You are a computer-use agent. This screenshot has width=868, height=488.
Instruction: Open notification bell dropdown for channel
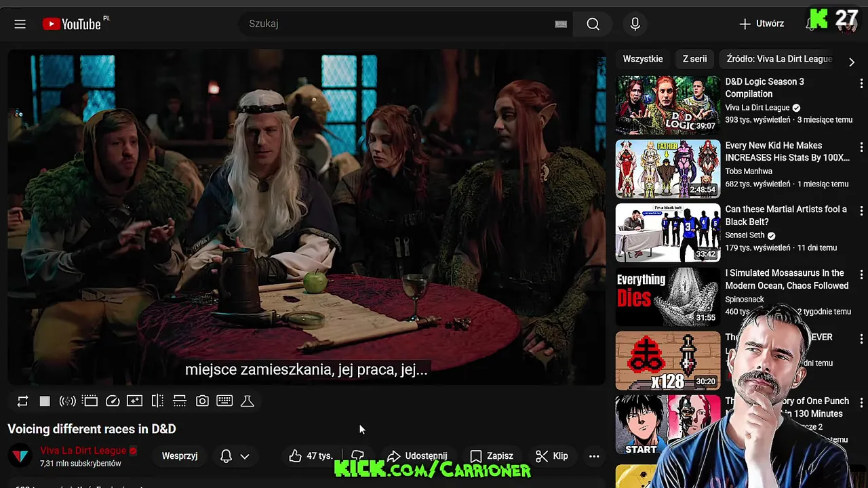tap(235, 456)
